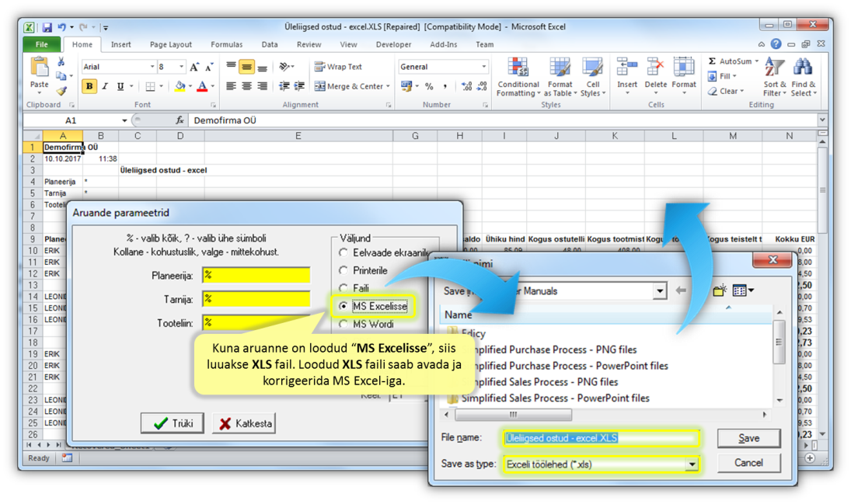Click the Excel Help question mark icon
This screenshot has width=851, height=504.
[776, 44]
